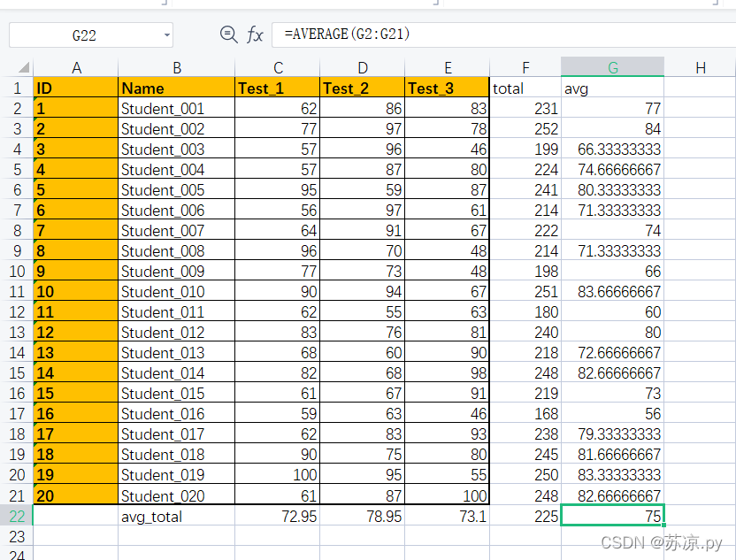Screen dimensions: 736x560
Task: Select cell with average 72.95
Action: 278,516
